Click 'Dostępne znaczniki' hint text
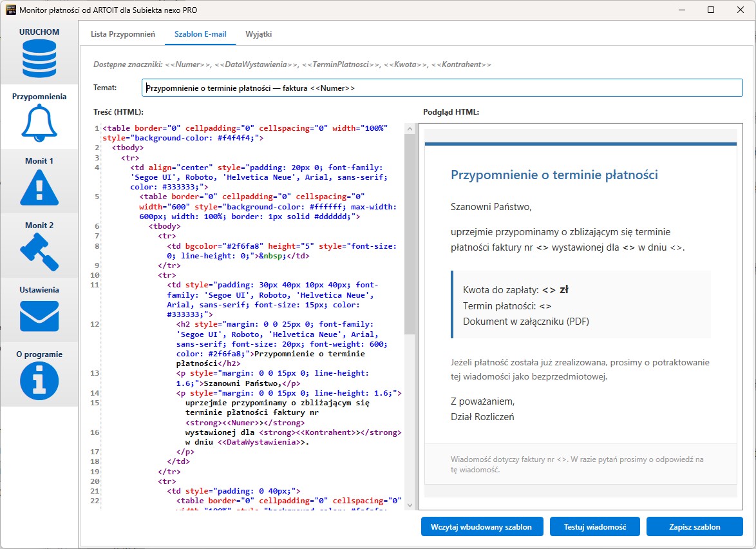756x549 pixels. tap(292, 64)
